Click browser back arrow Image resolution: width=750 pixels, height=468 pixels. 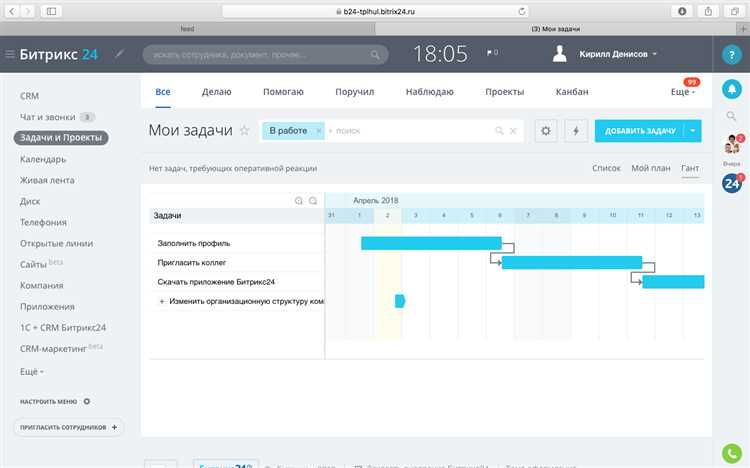point(12,11)
